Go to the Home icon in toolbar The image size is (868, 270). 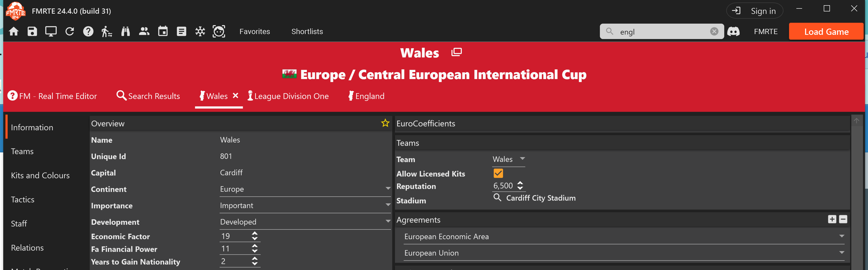click(x=14, y=32)
